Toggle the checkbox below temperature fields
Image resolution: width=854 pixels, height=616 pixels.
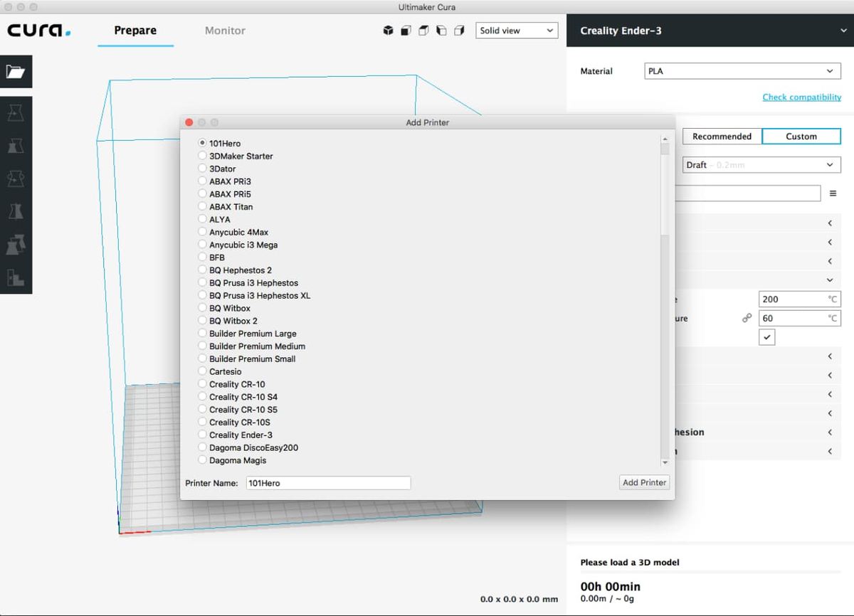767,337
